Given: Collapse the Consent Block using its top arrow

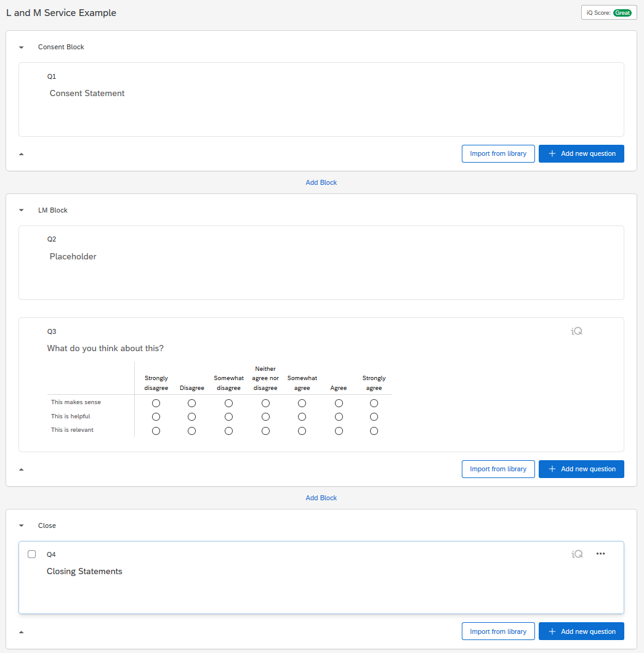Looking at the screenshot, I should click(22, 47).
